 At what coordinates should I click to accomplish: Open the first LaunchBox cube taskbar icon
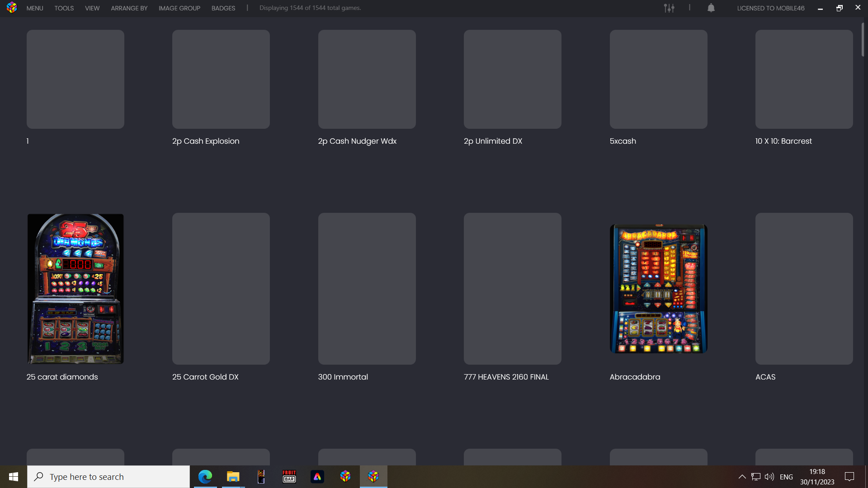pyautogui.click(x=345, y=477)
